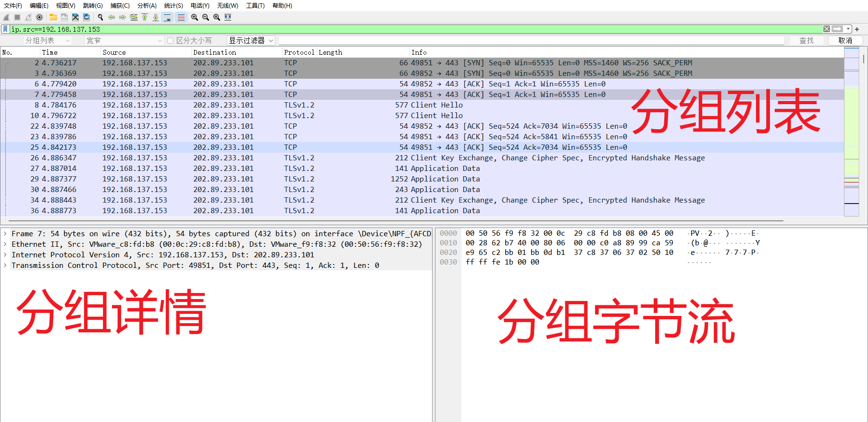Open the 捕获(C) menu
The image size is (868, 422).
pos(120,6)
